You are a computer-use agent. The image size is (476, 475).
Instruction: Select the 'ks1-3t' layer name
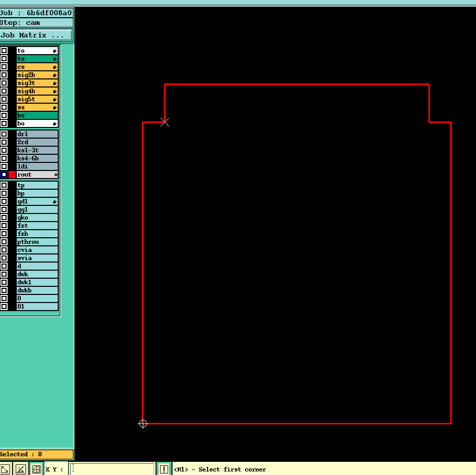click(37, 150)
